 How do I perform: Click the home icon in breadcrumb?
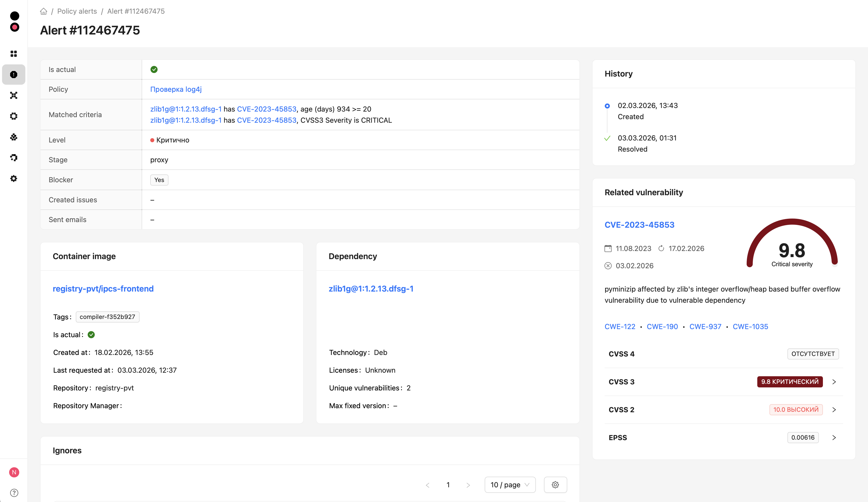(x=43, y=11)
